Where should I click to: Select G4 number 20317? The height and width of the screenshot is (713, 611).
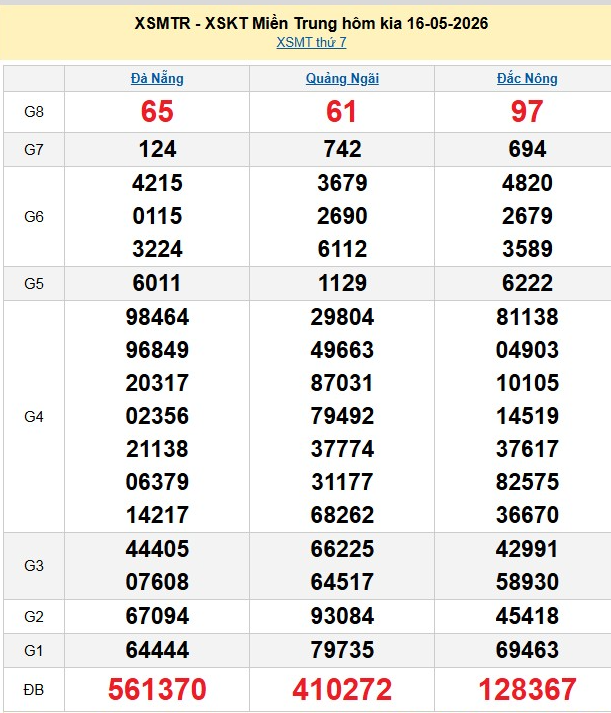tap(157, 383)
